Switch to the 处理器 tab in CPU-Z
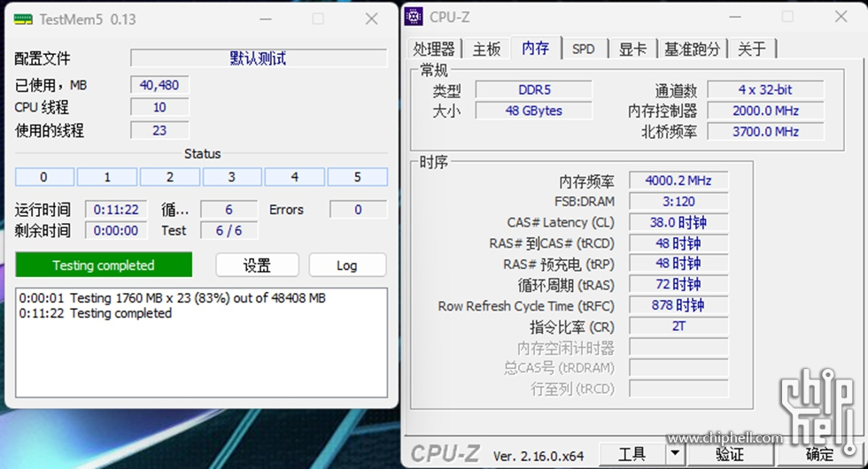Viewport: 868px width, 469px height. pyautogui.click(x=434, y=50)
